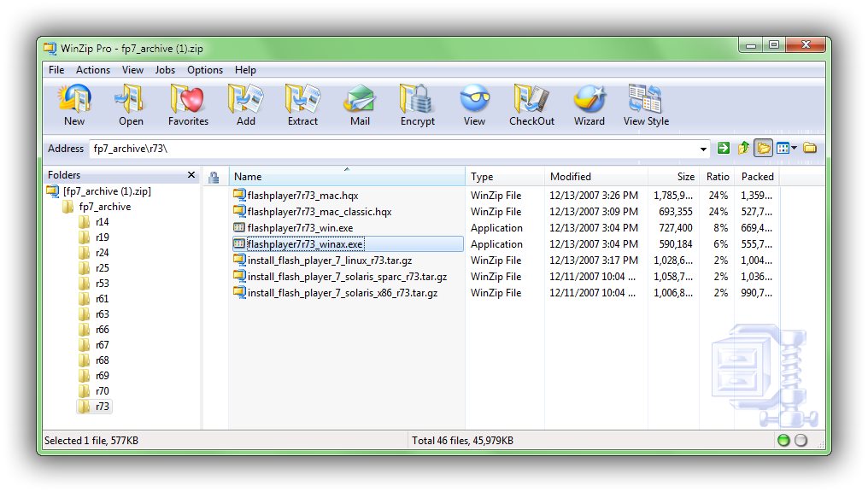Select file flashplayer7r73_mac_classic.hqx
This screenshot has width=868, height=492.
[320, 212]
